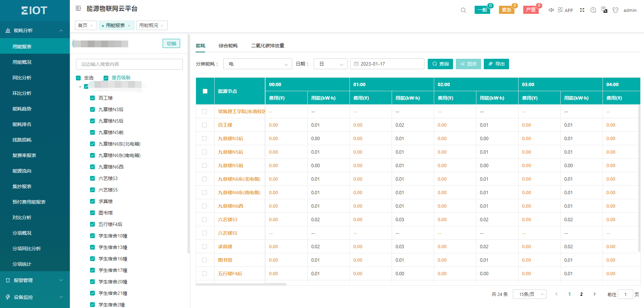The width and height of the screenshot is (644, 308).
Task: Open 用能概况 in the sidebar
Action: coord(35,62)
